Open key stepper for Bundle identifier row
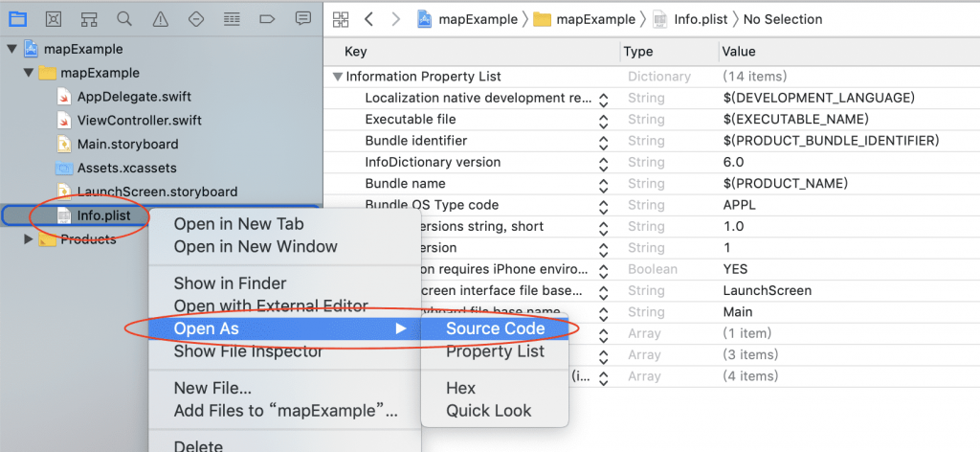Image resolution: width=980 pixels, height=452 pixels. coord(603,143)
